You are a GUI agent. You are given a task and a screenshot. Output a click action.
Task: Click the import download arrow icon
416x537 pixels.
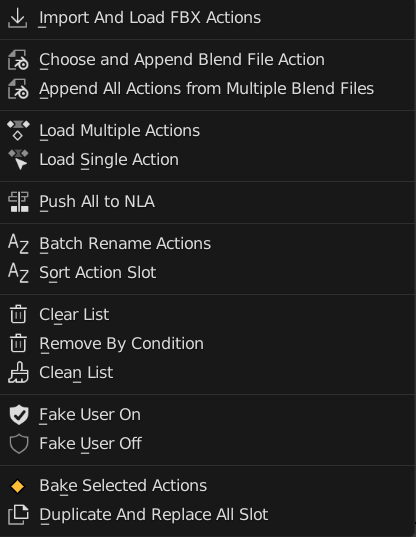[18, 18]
